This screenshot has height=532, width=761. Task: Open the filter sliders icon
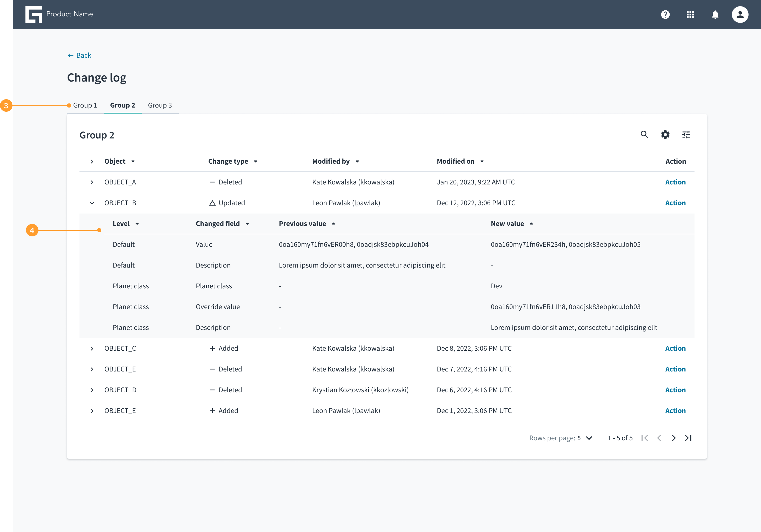(x=686, y=135)
